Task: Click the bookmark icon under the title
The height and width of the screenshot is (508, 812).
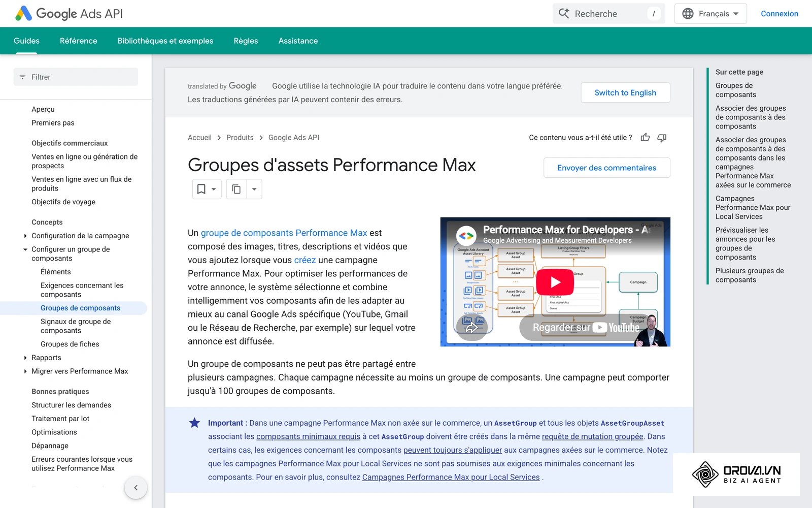Action: (201, 189)
